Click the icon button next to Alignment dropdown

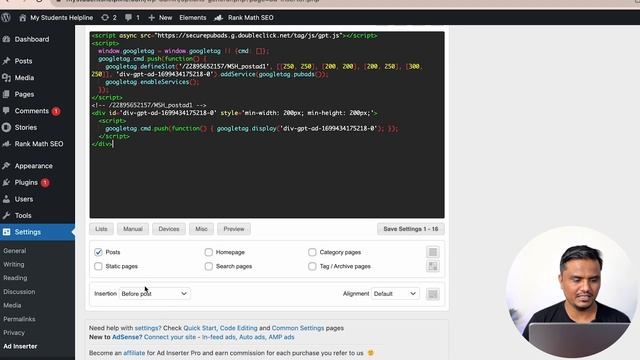433,294
